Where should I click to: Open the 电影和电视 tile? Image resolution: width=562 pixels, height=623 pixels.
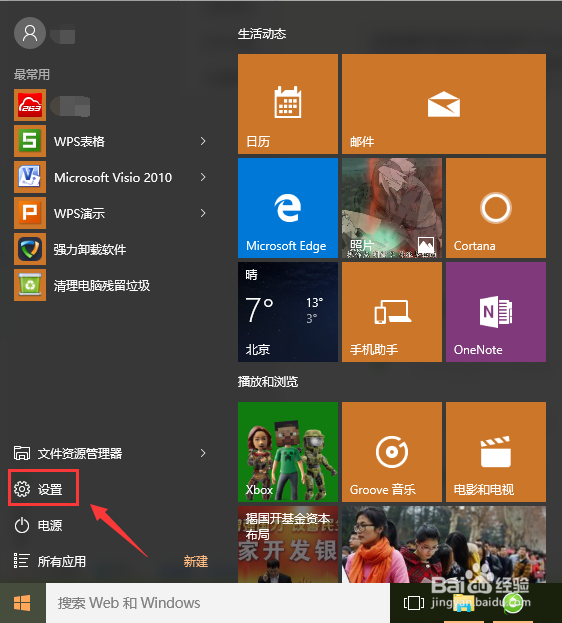(496, 452)
